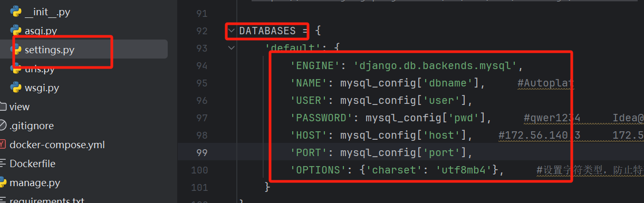Open the view folder
This screenshot has height=203, width=644.
point(19,107)
